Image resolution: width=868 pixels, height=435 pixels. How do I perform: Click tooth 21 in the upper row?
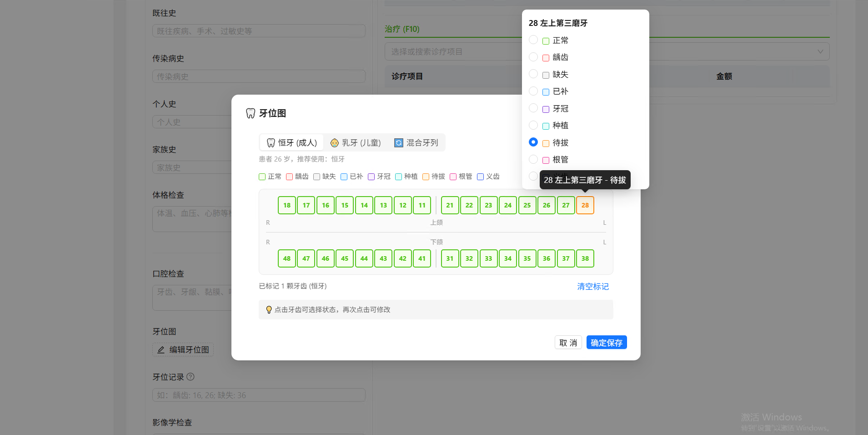[450, 205]
